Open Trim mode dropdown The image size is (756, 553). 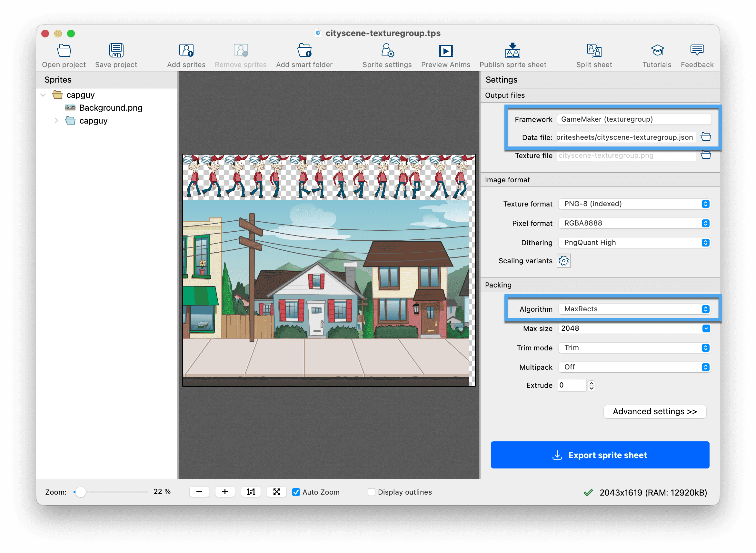pos(634,348)
